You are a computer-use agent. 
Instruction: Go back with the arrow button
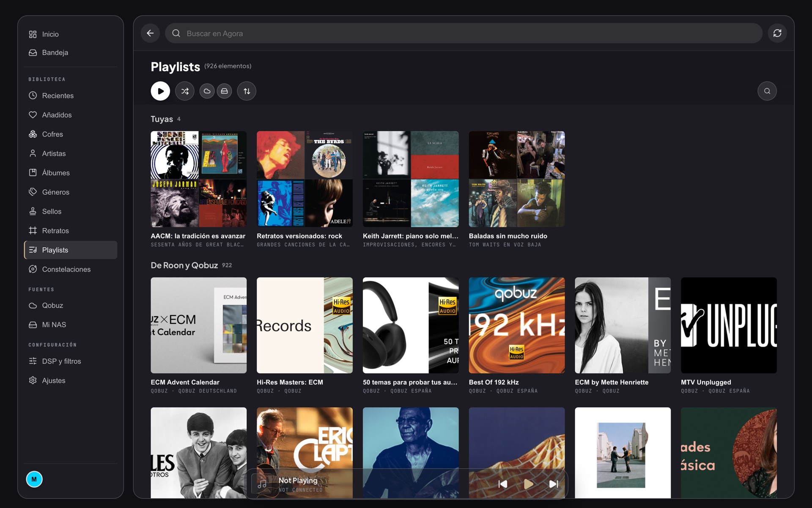tap(150, 33)
